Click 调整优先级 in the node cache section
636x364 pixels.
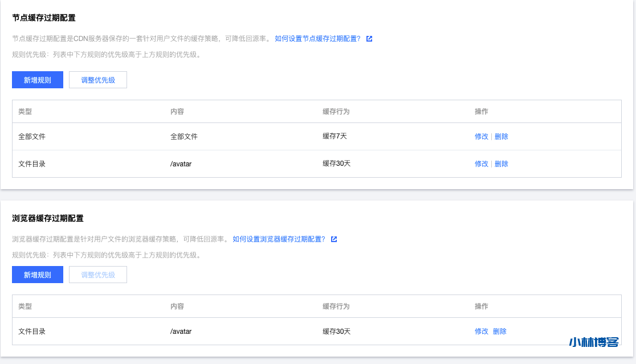pyautogui.click(x=97, y=80)
